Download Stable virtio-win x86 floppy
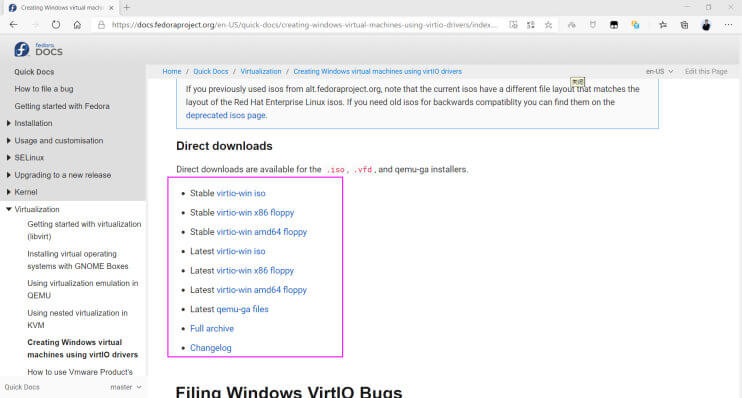This screenshot has width=742, height=398. (255, 212)
